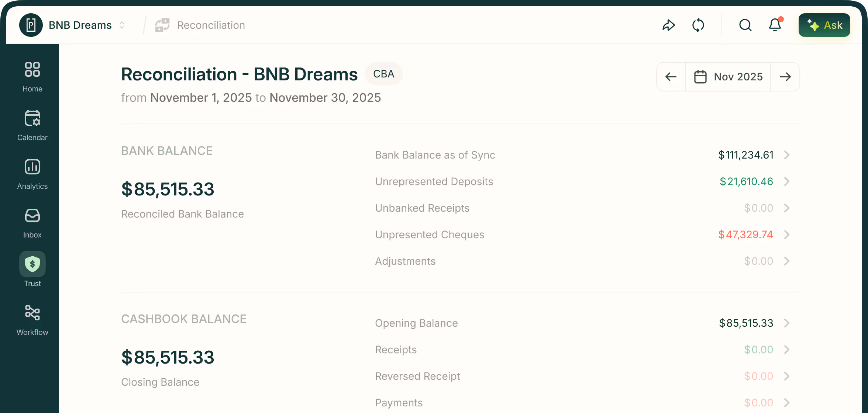Expand Unrepresented Deposits row chevron
This screenshot has width=868, height=413.
tap(787, 181)
